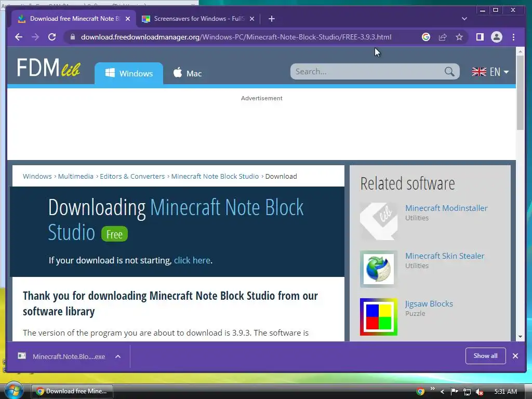
Task: Open Minecraft Modinstaller related link
Action: pyautogui.click(x=446, y=208)
